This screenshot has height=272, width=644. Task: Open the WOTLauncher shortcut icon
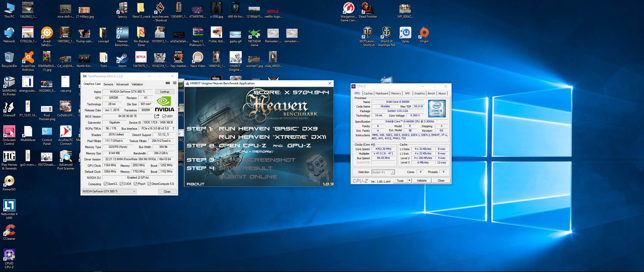(x=368, y=37)
